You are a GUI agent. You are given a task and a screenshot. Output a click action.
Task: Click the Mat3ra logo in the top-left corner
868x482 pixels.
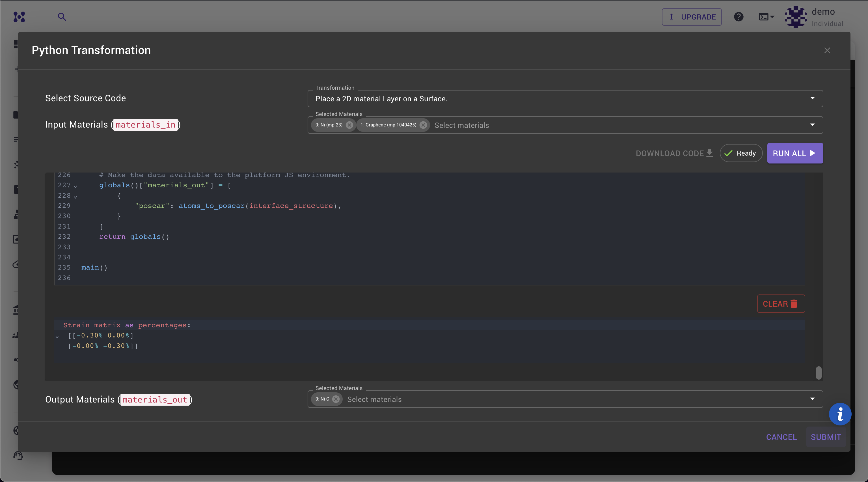tap(19, 17)
